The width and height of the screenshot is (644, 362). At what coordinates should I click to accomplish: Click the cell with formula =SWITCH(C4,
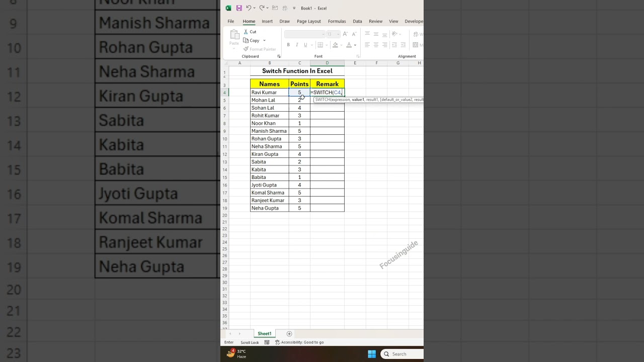[327, 93]
